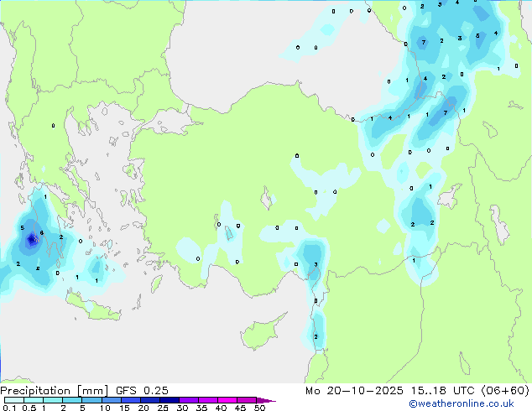Pick the legend swatch between 1 and 2

[x=53, y=400]
